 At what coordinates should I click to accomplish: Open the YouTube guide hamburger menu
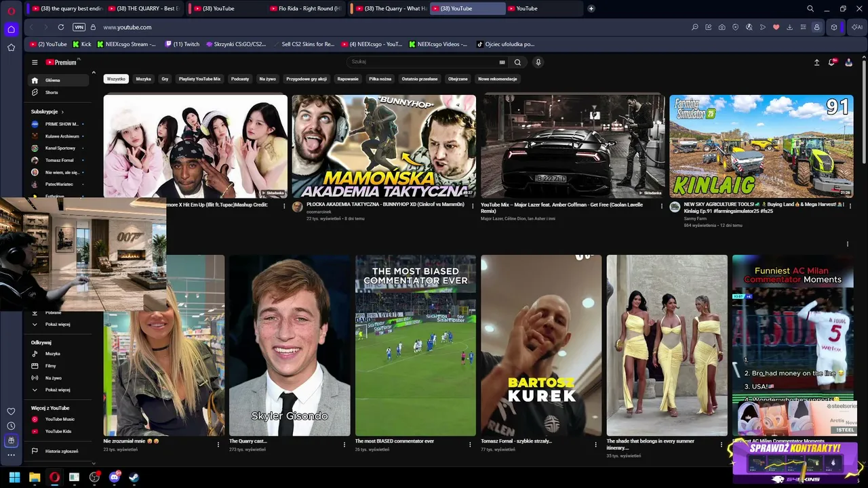point(35,62)
